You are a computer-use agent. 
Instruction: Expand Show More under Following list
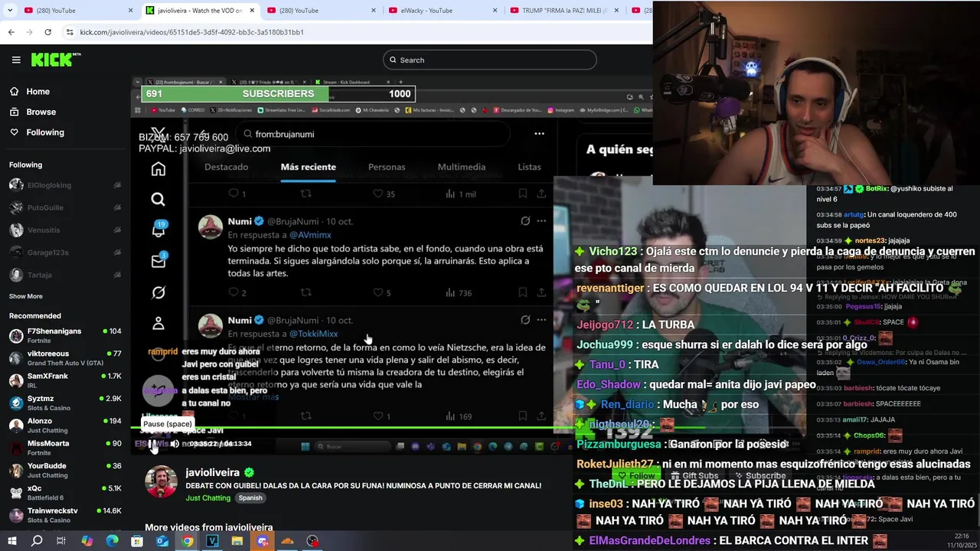point(26,296)
